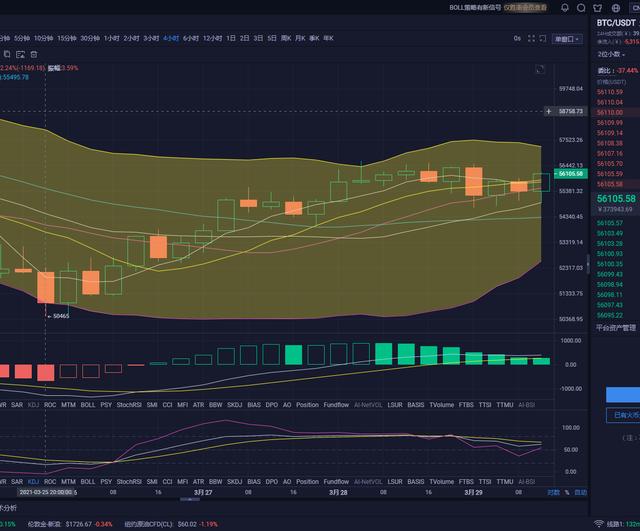
Task: Click the chart screenshot icon beside fullscreen
Action: [x=540, y=39]
